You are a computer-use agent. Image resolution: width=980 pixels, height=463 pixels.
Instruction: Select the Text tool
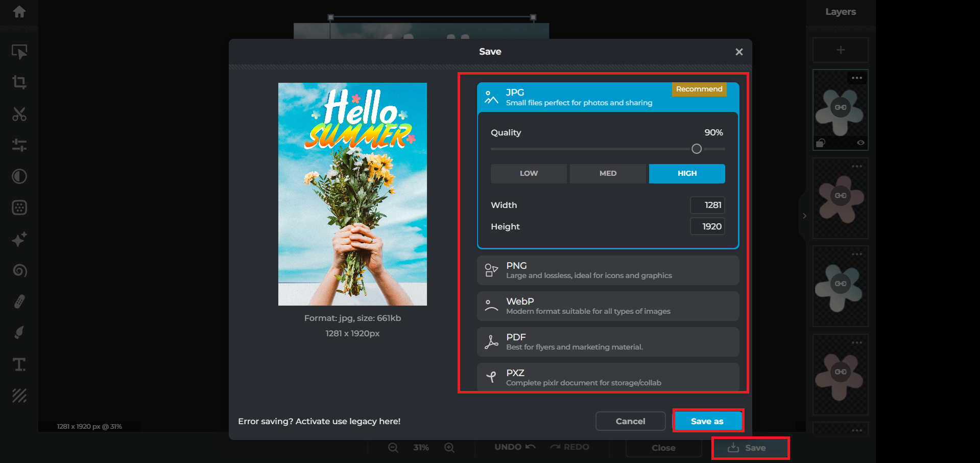point(19,364)
